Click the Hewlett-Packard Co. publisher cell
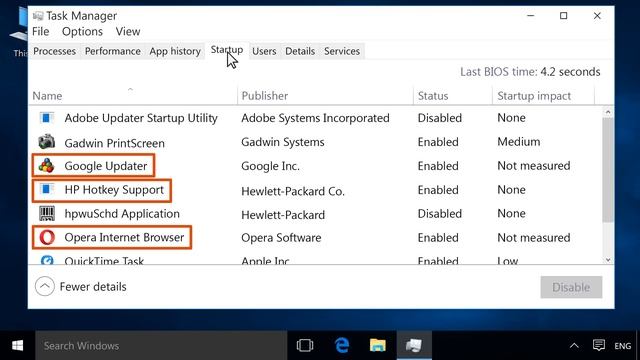Screen dimensions: 640x360 (293, 191)
